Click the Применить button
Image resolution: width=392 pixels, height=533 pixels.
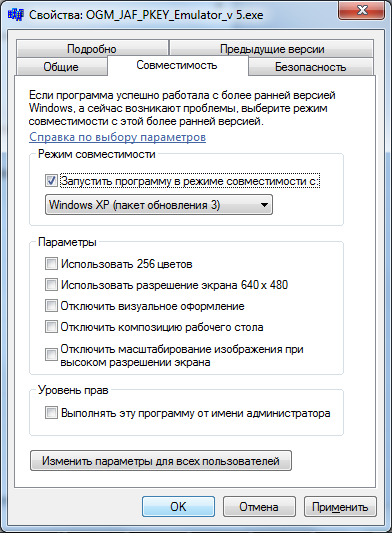(340, 507)
